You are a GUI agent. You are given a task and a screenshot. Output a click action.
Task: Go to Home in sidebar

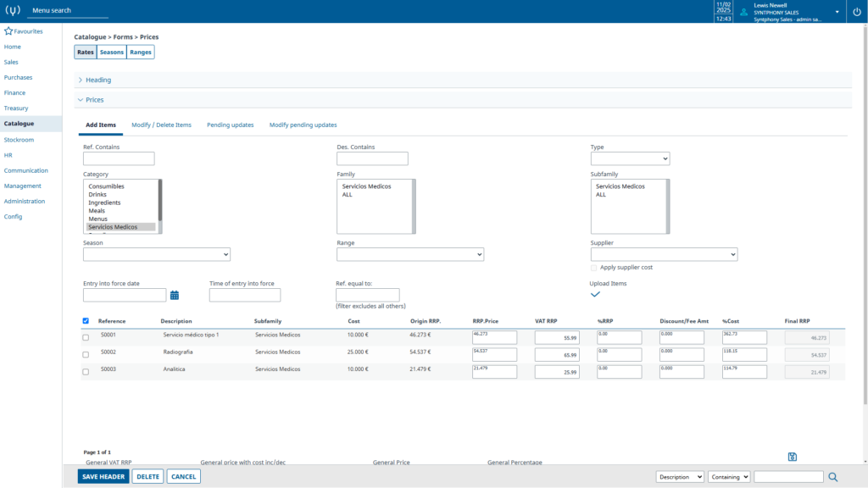coord(12,47)
